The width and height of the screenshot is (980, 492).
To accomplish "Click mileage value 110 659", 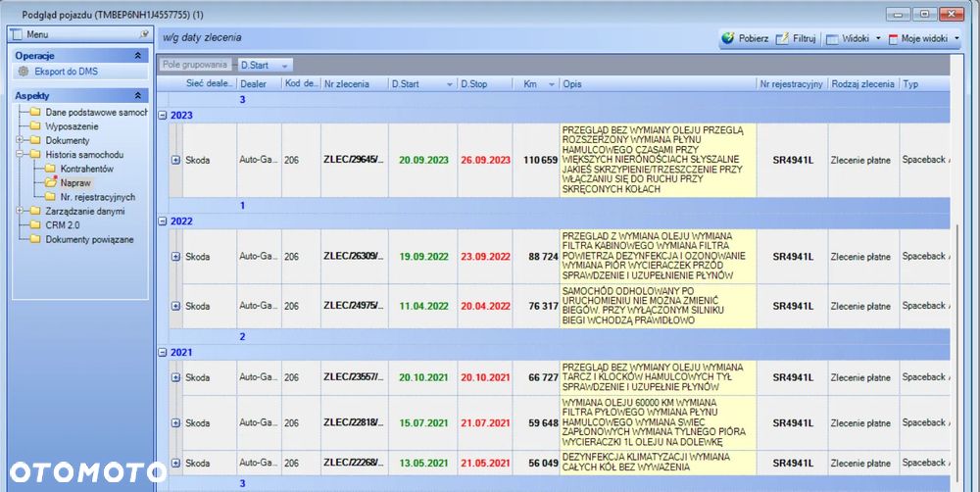I will (x=541, y=160).
